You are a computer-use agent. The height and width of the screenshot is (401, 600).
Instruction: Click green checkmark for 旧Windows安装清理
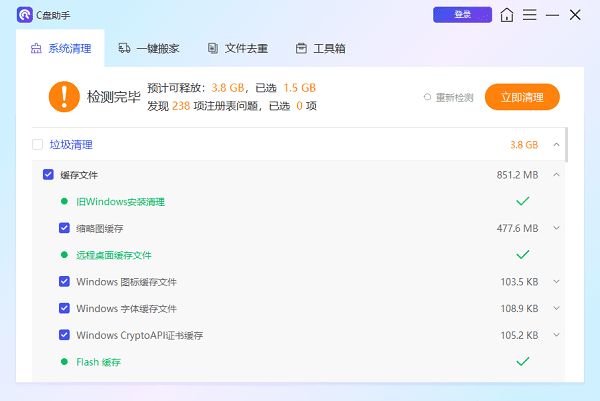(x=522, y=201)
